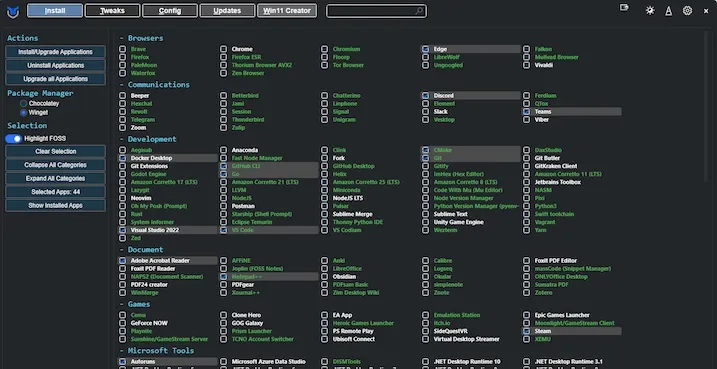
Task: Check the Vivaldi checkbox
Action: [x=526, y=65]
